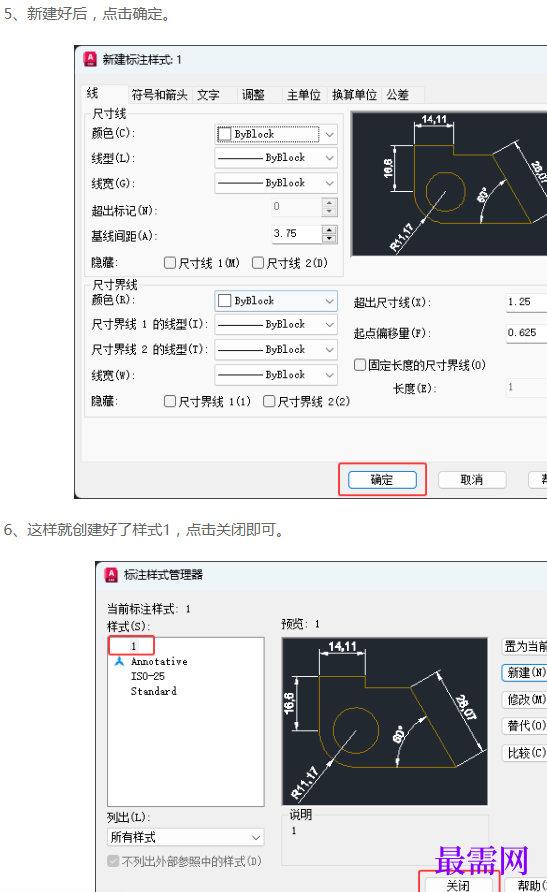Open 尺寸界线 线宽(W) dropdown
The height and width of the screenshot is (892, 547).
(276, 374)
